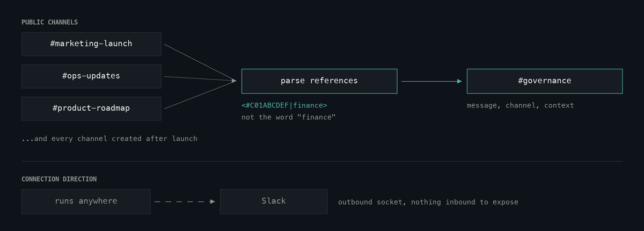Screen dimensions: 644x231
Task: Click the 'not the word "finance"' caption
Action: pyautogui.click(x=289, y=117)
